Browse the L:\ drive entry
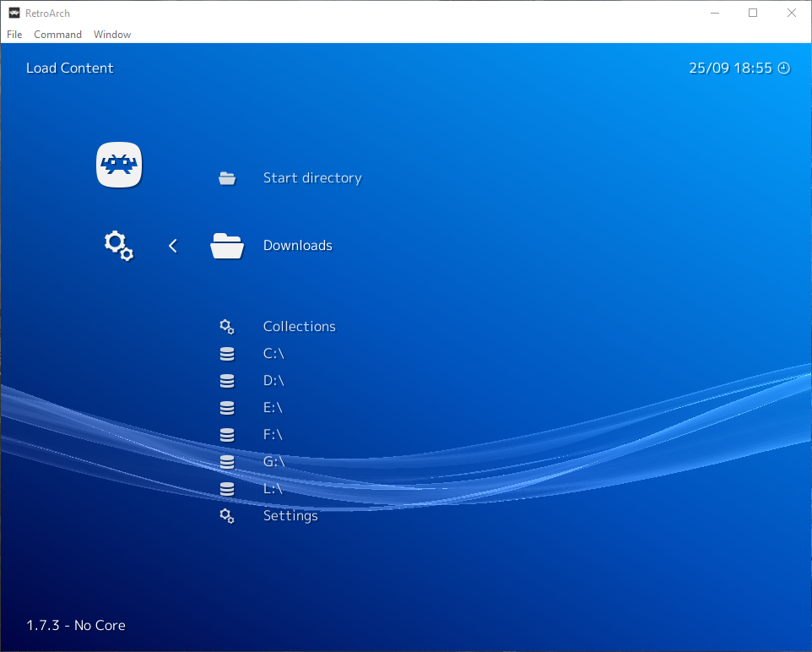 [x=273, y=489]
